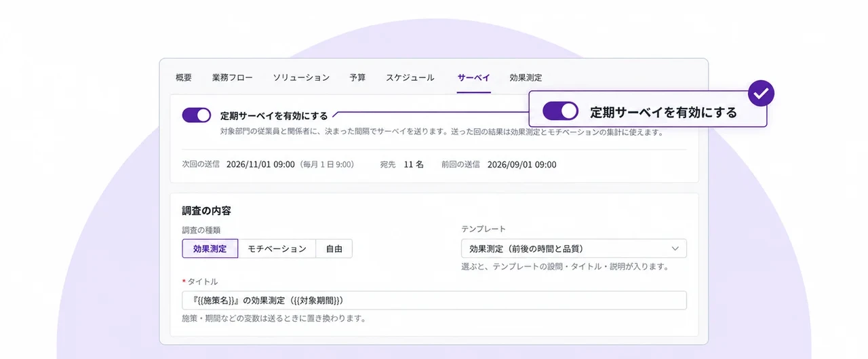This screenshot has height=359, width=868.
Task: Click the 定期サーベイを有効にする label in the panel
Action: click(x=274, y=115)
